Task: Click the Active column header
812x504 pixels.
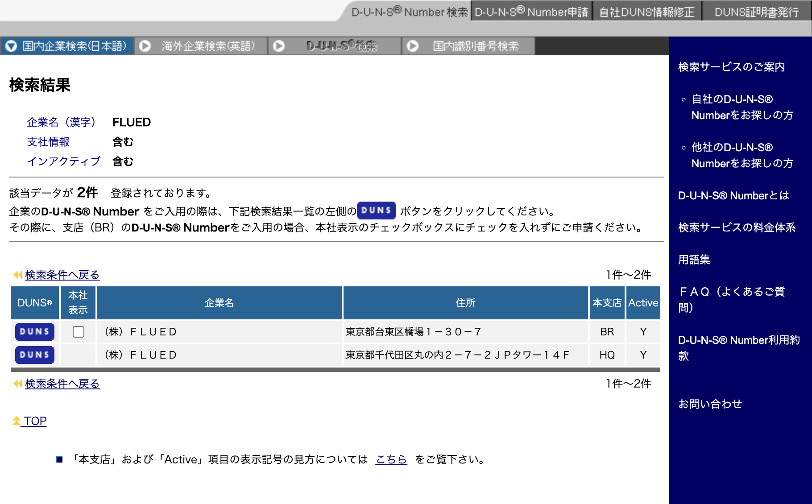Action: 643,303
